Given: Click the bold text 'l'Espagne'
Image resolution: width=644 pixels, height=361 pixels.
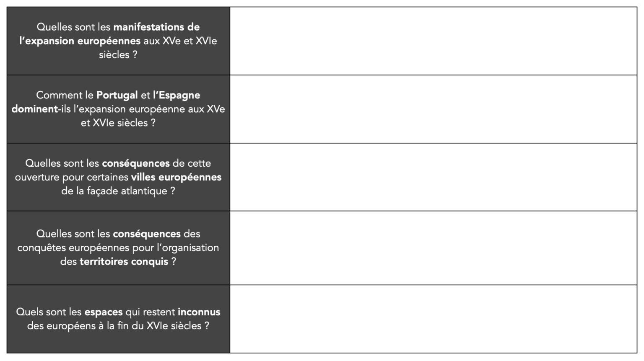Looking at the screenshot, I should click(x=177, y=95).
